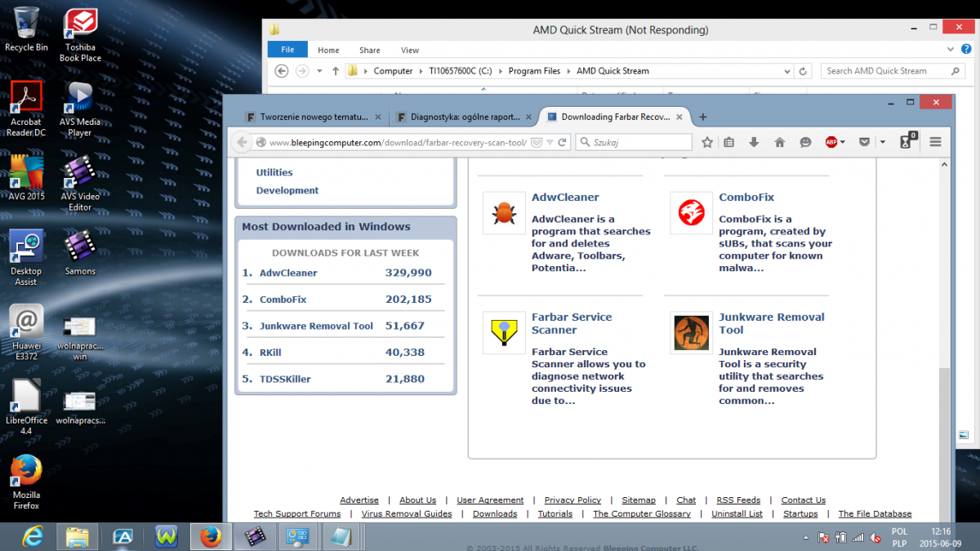Show hidden tray icons arrow
Image resolution: width=980 pixels, height=551 pixels.
pos(806,537)
